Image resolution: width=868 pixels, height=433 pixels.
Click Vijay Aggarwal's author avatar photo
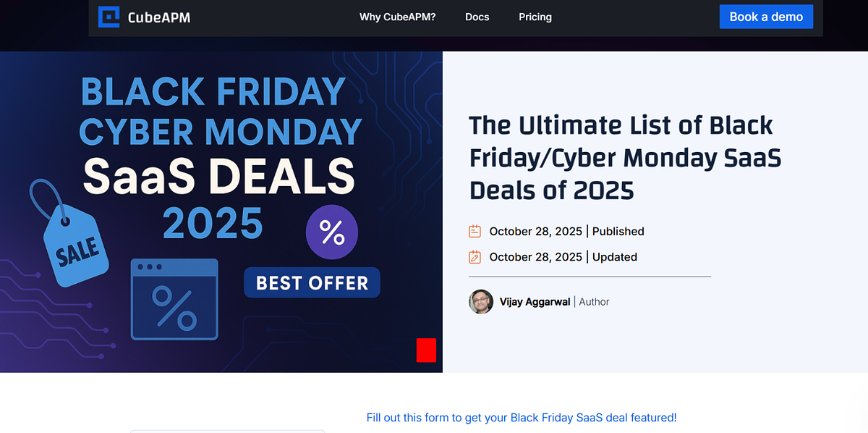click(x=481, y=302)
